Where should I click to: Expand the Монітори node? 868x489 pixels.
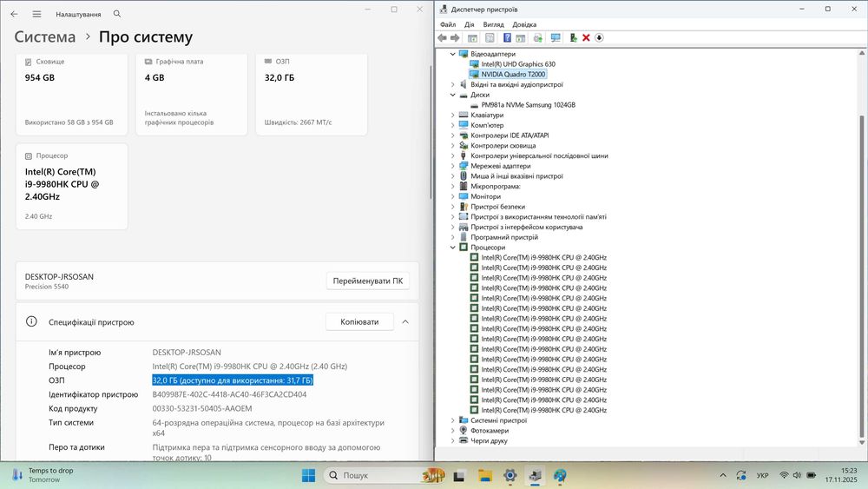(x=453, y=196)
